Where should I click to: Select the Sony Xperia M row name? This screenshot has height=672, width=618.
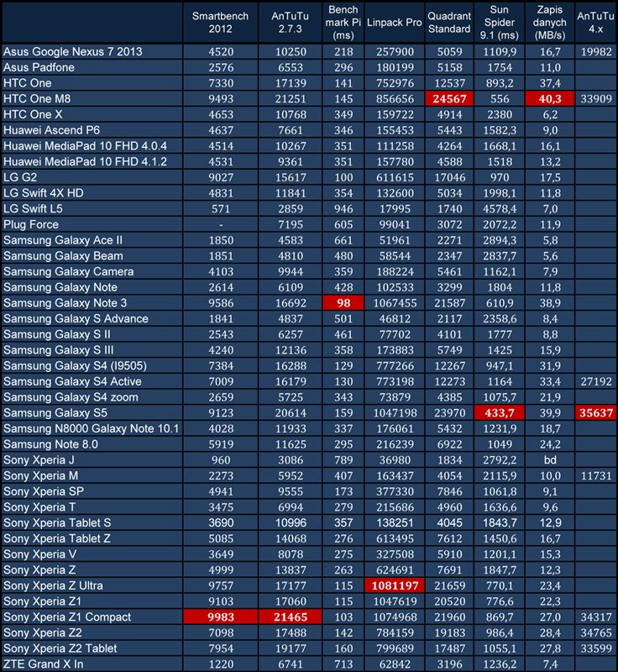point(40,475)
